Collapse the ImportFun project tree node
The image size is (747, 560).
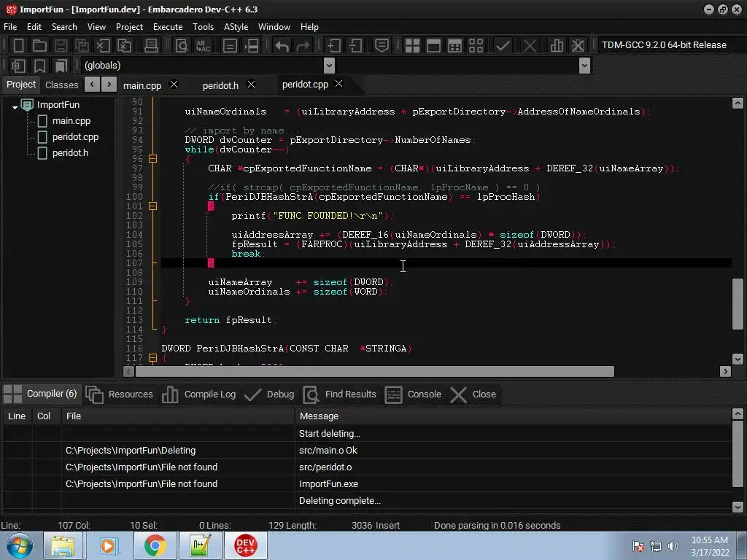coord(15,107)
